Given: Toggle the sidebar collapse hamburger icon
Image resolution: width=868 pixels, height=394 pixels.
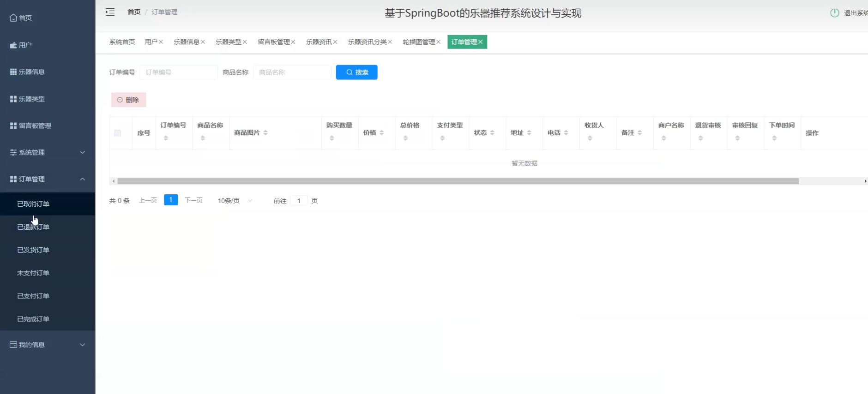Looking at the screenshot, I should [x=110, y=12].
